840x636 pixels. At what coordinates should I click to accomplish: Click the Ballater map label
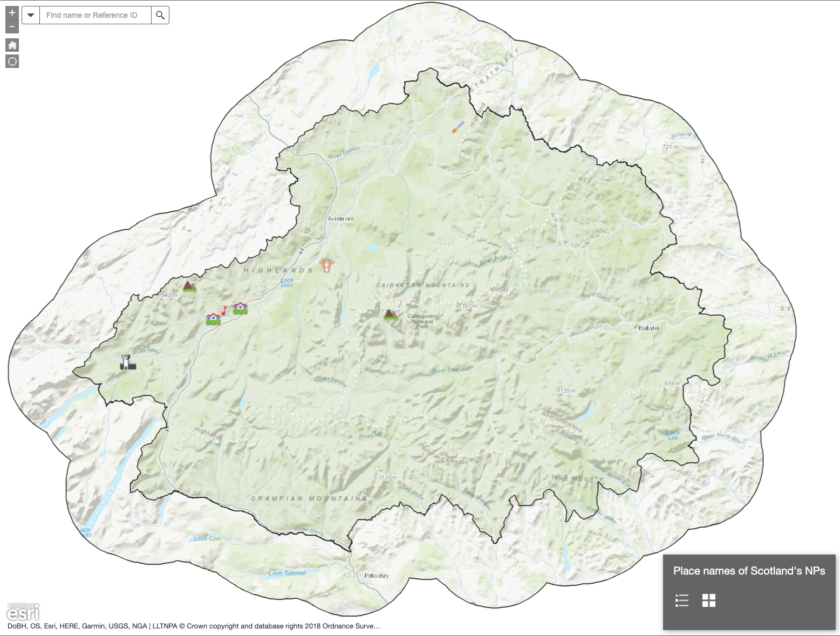pos(649,328)
